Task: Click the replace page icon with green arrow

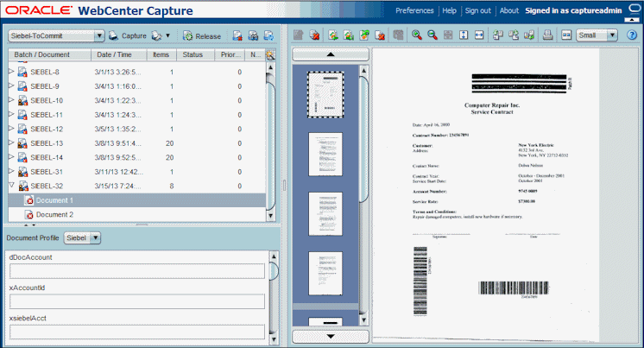Action: (x=364, y=35)
